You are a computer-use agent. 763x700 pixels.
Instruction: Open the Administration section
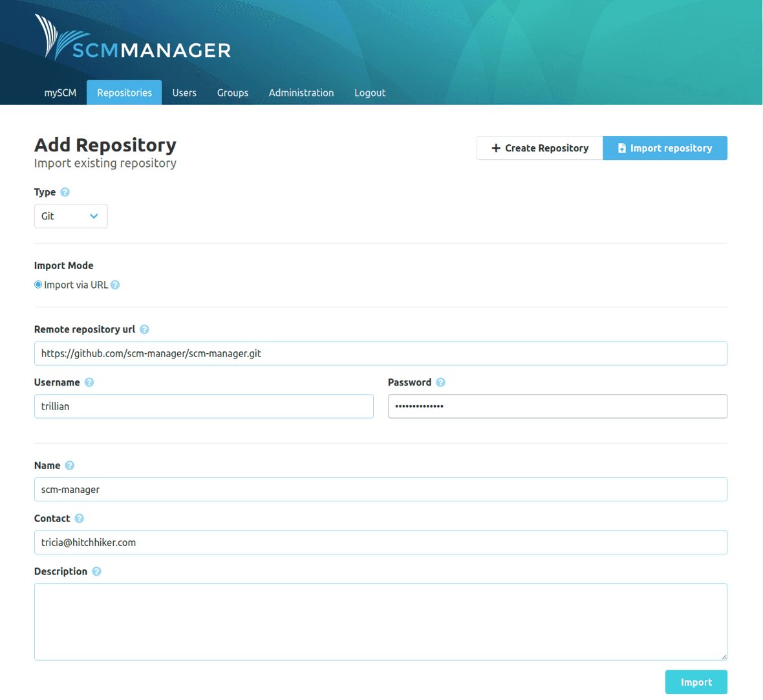(x=301, y=93)
